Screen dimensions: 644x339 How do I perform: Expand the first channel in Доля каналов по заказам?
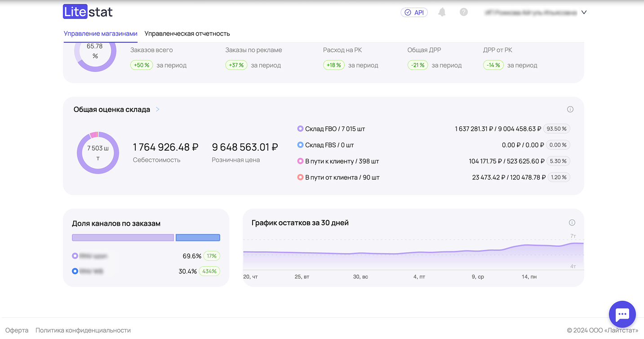[75, 256]
